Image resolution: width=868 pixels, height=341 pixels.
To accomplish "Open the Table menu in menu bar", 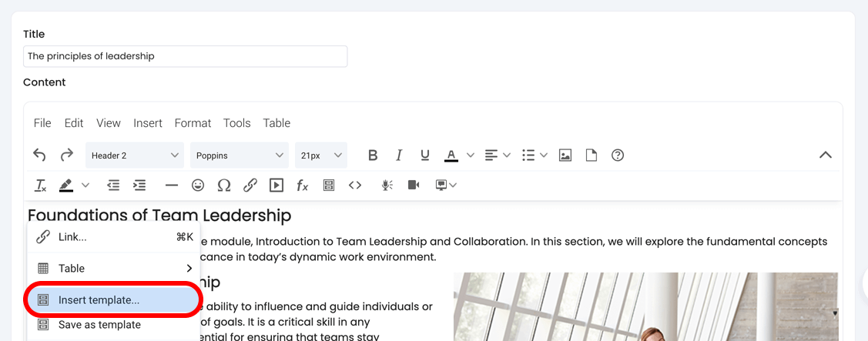I will (x=276, y=123).
